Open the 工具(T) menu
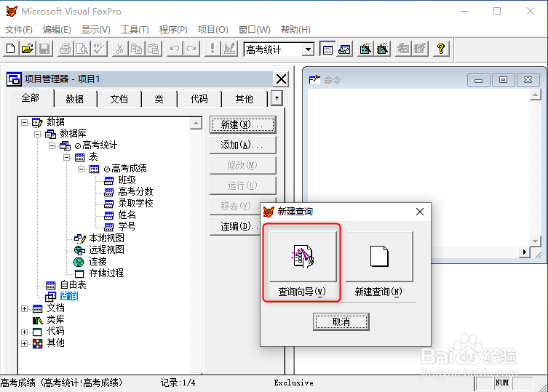 (x=135, y=30)
